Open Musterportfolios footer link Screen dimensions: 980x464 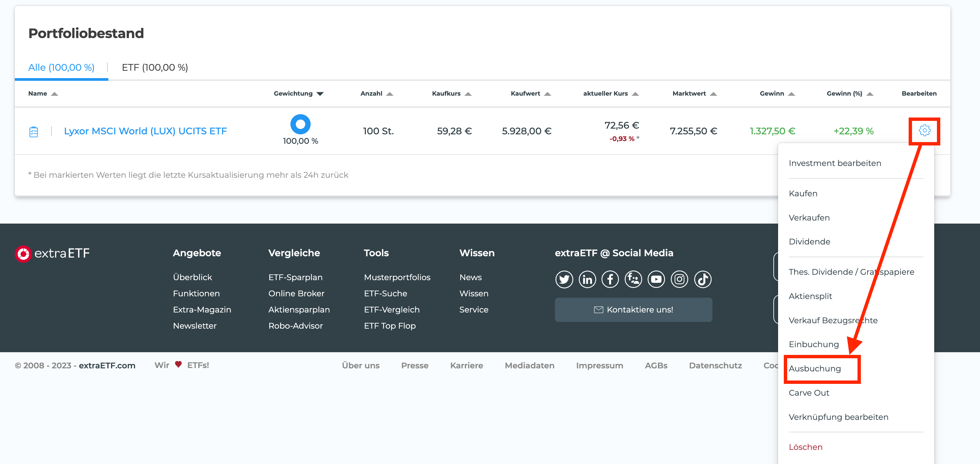click(397, 277)
